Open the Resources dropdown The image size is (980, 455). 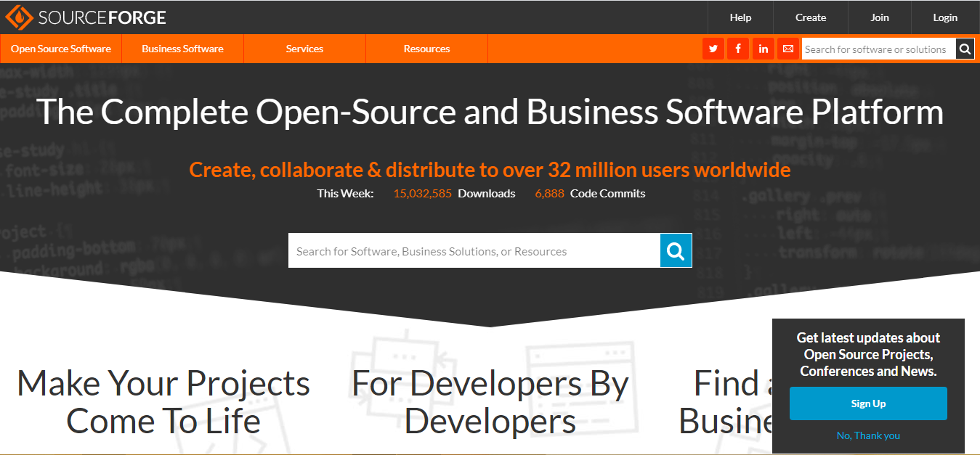[426, 48]
